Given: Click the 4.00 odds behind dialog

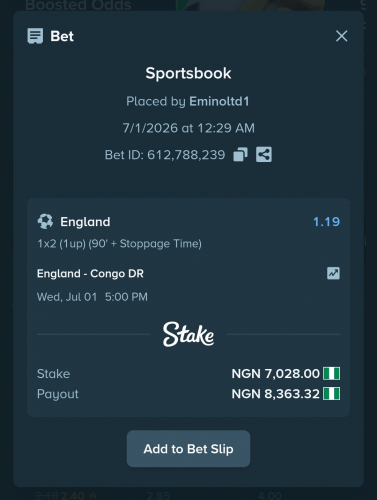Looking at the screenshot, I should pyautogui.click(x=269, y=495).
